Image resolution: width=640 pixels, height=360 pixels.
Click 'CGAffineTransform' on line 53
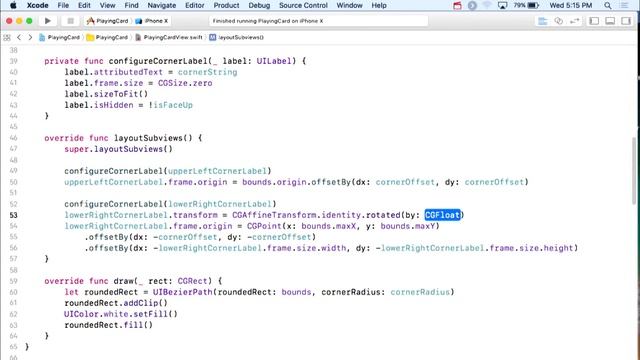[x=274, y=215]
